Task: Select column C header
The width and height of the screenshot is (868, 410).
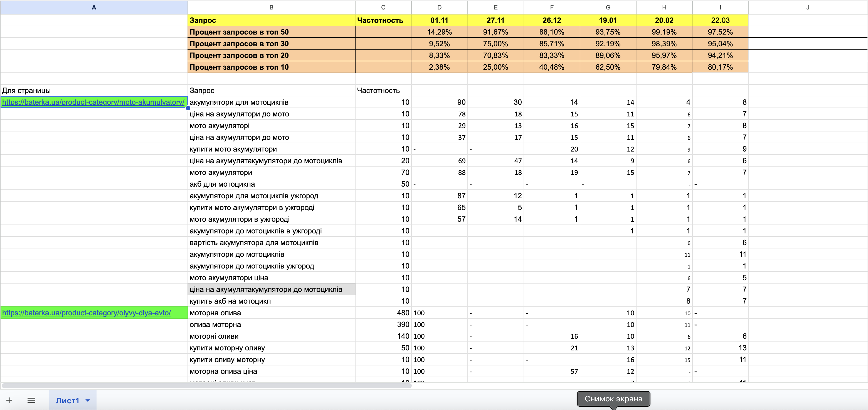Action: (383, 8)
